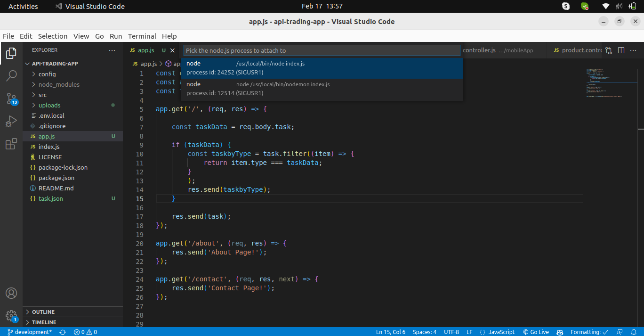This screenshot has width=644, height=336.
Task: Open the Extensions view
Action: click(x=11, y=144)
